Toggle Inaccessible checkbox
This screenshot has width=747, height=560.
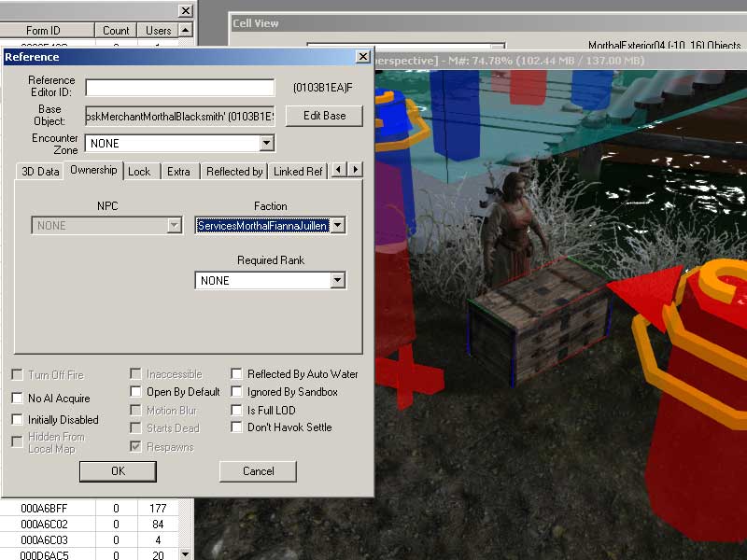(135, 374)
